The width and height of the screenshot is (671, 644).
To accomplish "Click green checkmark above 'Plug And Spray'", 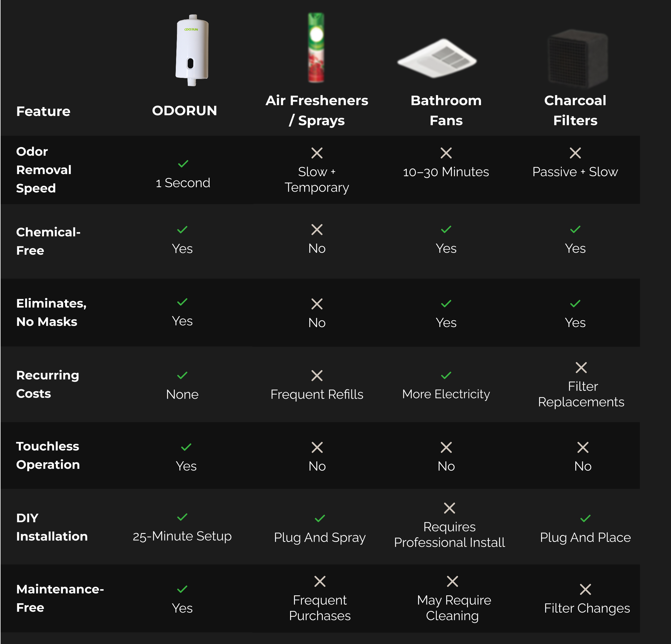I will tap(320, 518).
